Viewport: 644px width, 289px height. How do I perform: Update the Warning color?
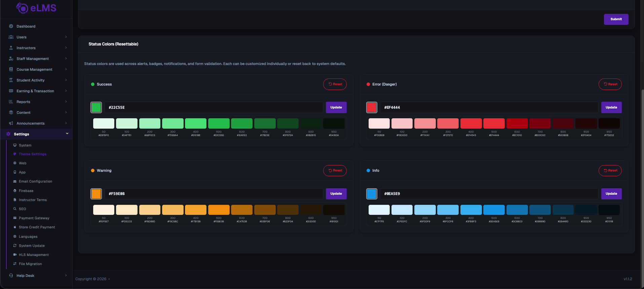tap(336, 194)
